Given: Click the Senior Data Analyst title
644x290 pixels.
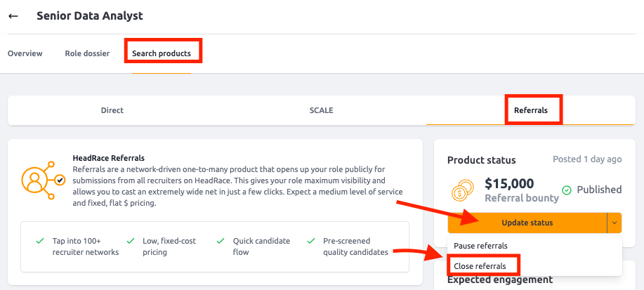Looking at the screenshot, I should 90,16.
